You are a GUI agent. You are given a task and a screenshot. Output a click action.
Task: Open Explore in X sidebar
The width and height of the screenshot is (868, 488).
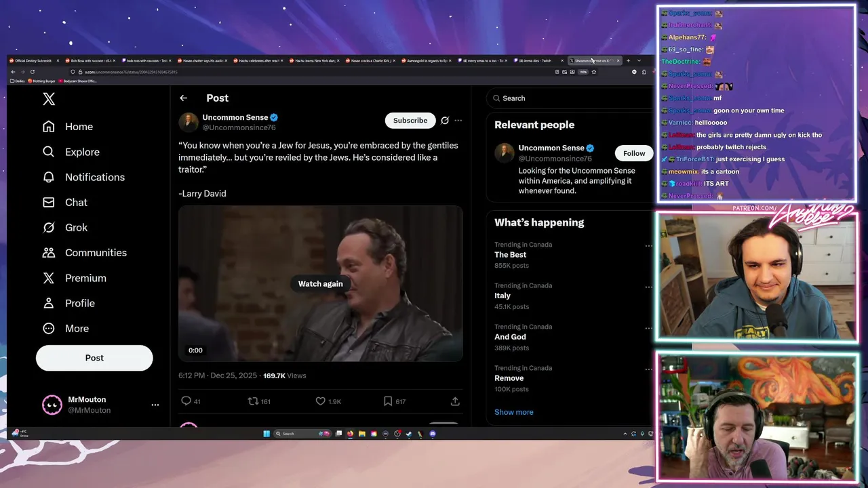click(x=71, y=152)
